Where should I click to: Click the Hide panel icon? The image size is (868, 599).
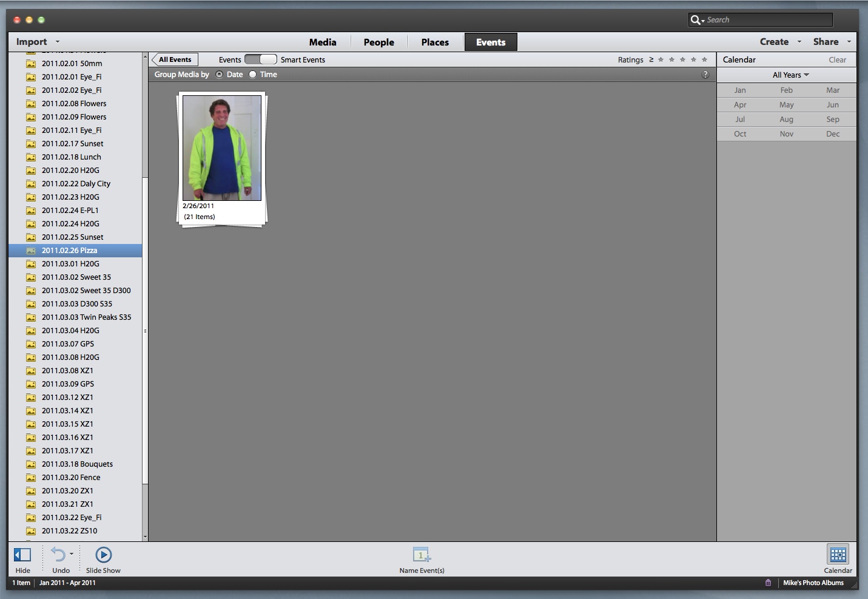click(22, 555)
